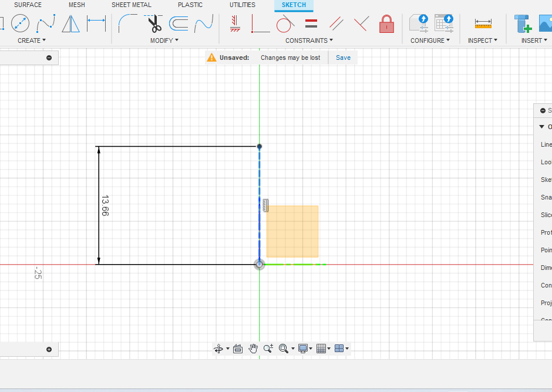Image resolution: width=552 pixels, height=392 pixels.
Task: Click the Look At icon
Action: coord(238,349)
